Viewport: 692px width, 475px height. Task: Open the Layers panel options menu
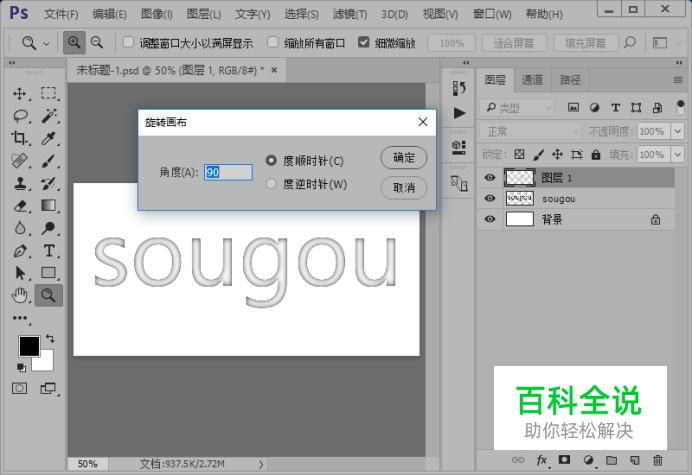pos(678,80)
